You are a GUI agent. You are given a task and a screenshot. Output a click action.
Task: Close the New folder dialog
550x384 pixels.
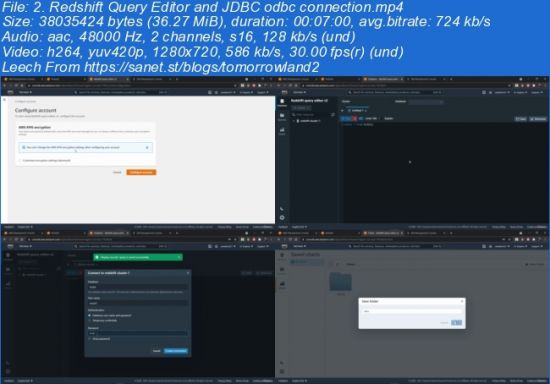pos(462,301)
